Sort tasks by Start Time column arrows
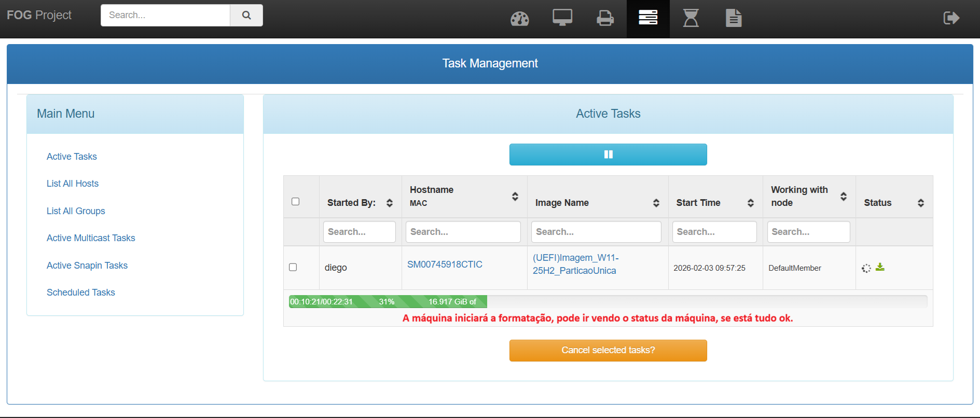The width and height of the screenshot is (980, 418). 750,203
